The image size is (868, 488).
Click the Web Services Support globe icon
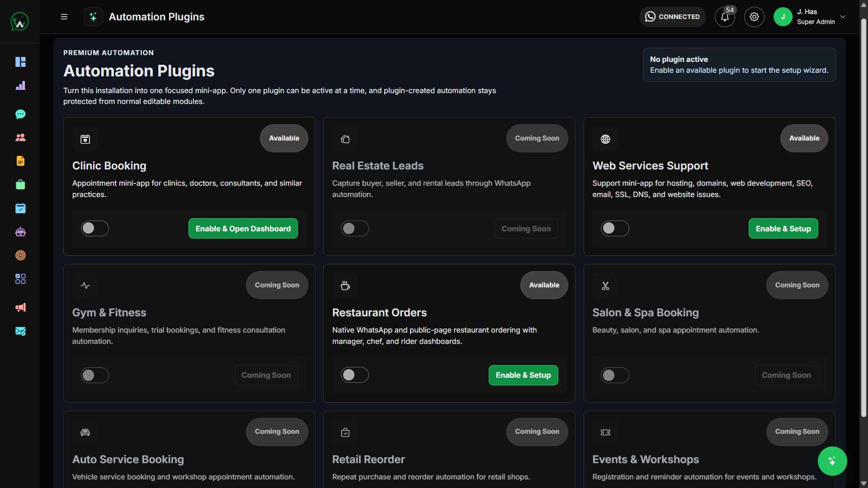(x=605, y=139)
